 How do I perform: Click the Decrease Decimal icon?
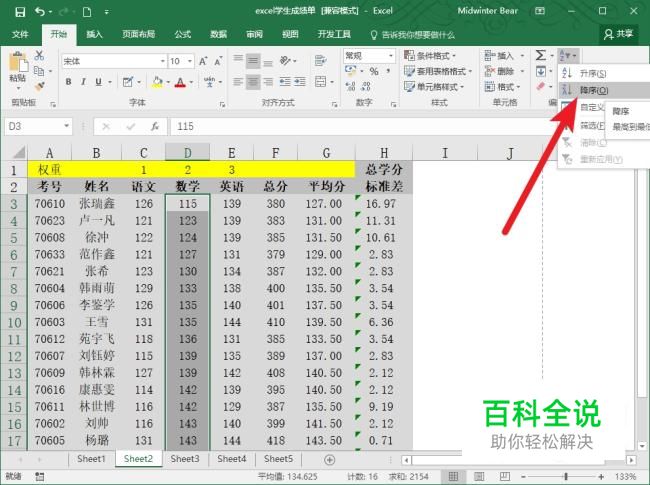click(x=366, y=86)
